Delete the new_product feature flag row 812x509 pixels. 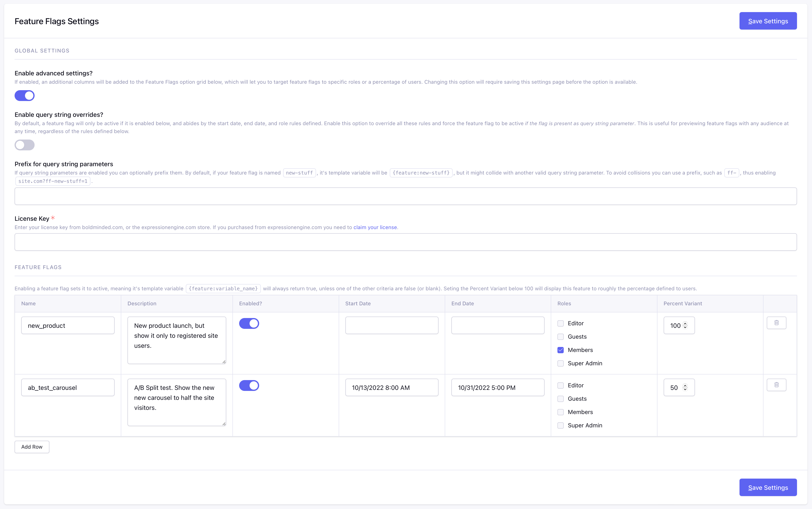coord(776,323)
